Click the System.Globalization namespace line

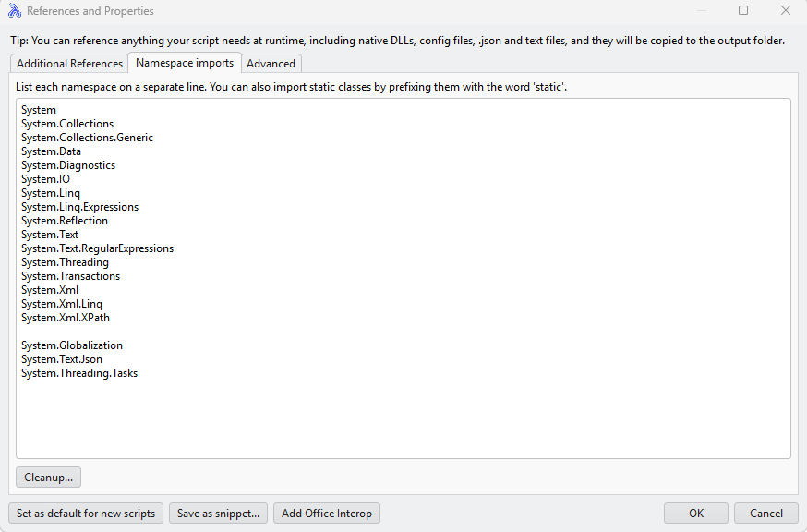click(72, 345)
